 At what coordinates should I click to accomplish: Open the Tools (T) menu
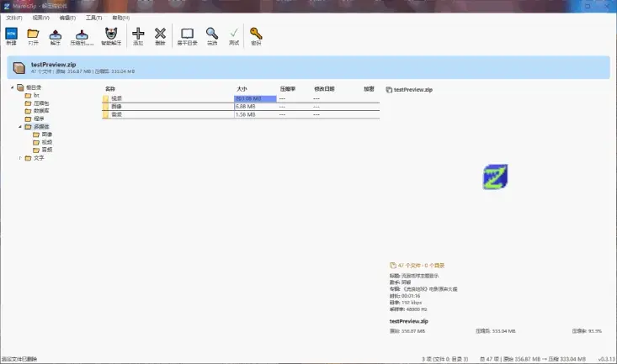[93, 18]
